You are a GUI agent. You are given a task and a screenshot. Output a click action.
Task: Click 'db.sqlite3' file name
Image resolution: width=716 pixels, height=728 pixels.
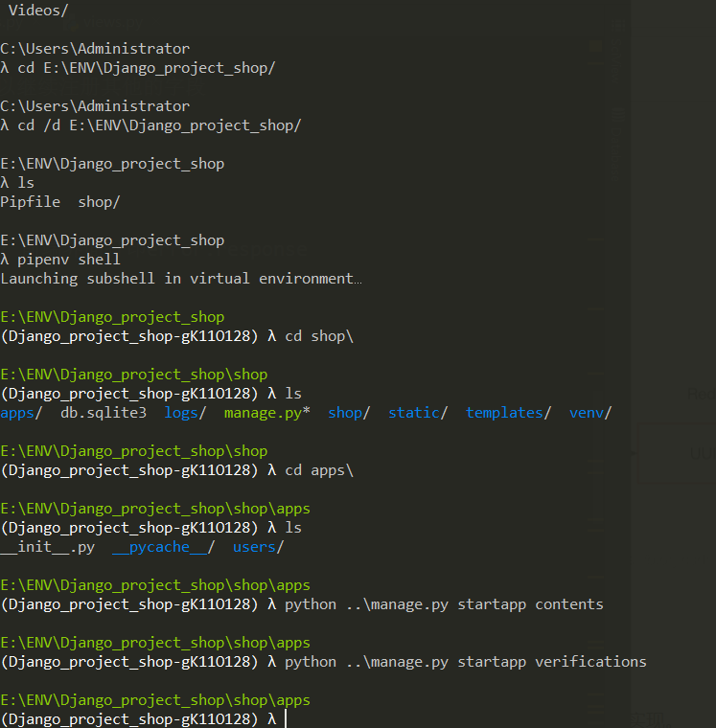click(104, 413)
